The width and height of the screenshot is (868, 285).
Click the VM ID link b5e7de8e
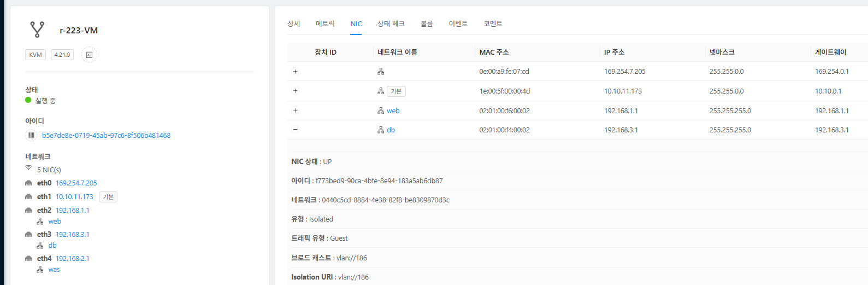point(106,136)
